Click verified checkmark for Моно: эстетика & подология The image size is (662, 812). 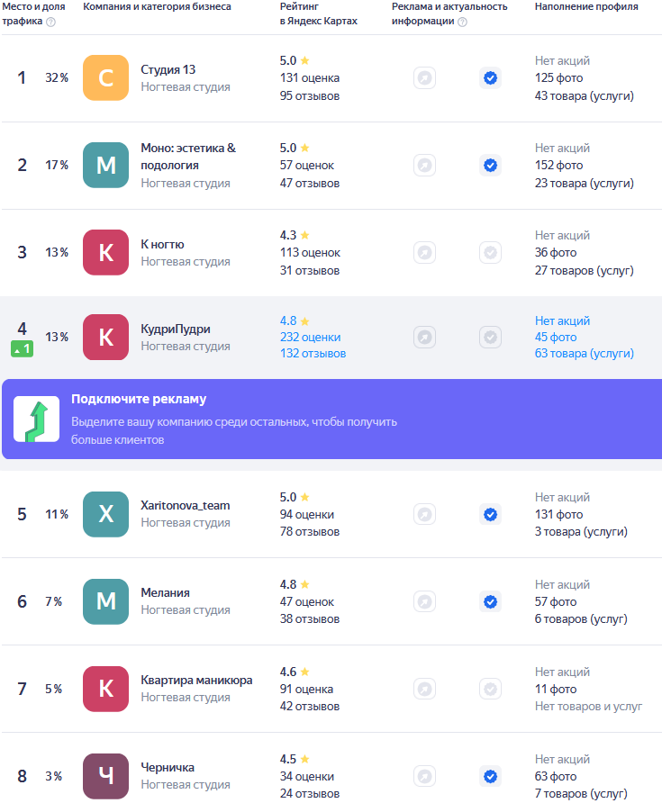tap(490, 166)
